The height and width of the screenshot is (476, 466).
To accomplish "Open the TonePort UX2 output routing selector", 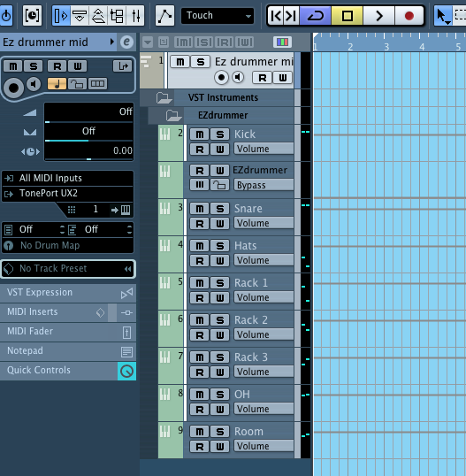I will tap(68, 193).
